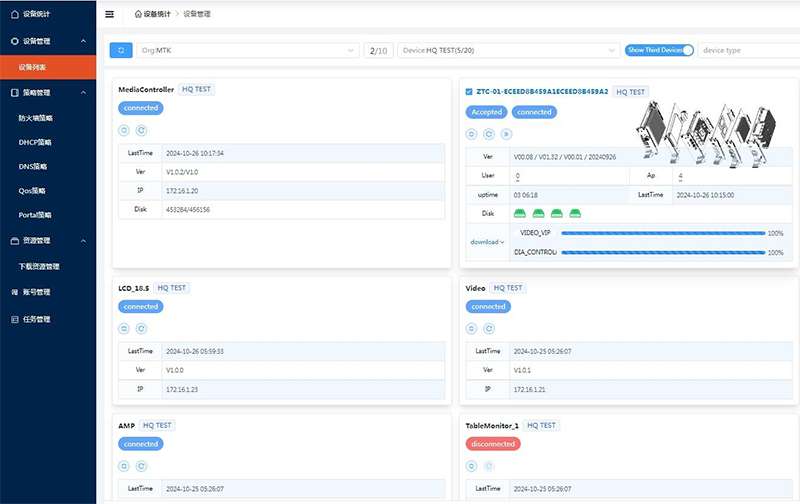Collapse the 资源管理 menu chevron
Viewport: 800px width, 504px height.
(83, 241)
